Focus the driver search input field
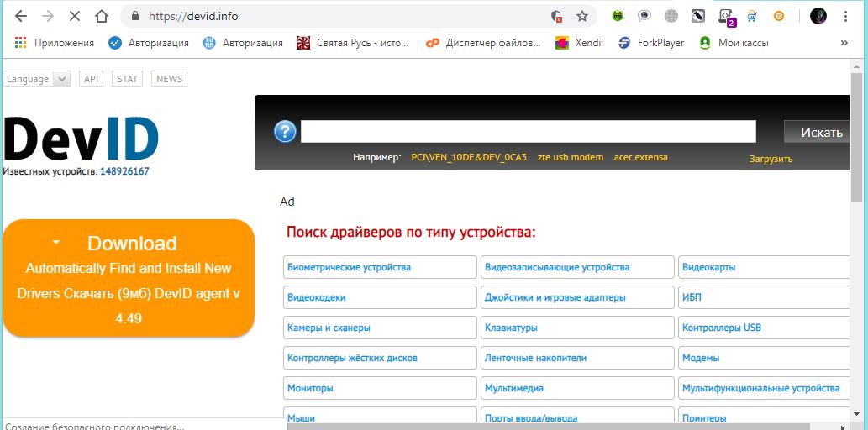 pyautogui.click(x=528, y=132)
